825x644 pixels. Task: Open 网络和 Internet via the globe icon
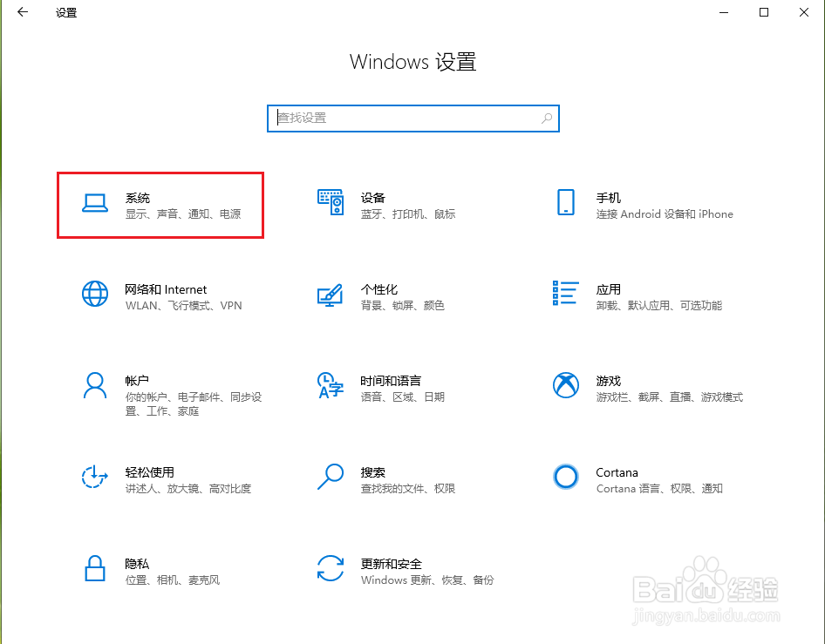point(94,294)
